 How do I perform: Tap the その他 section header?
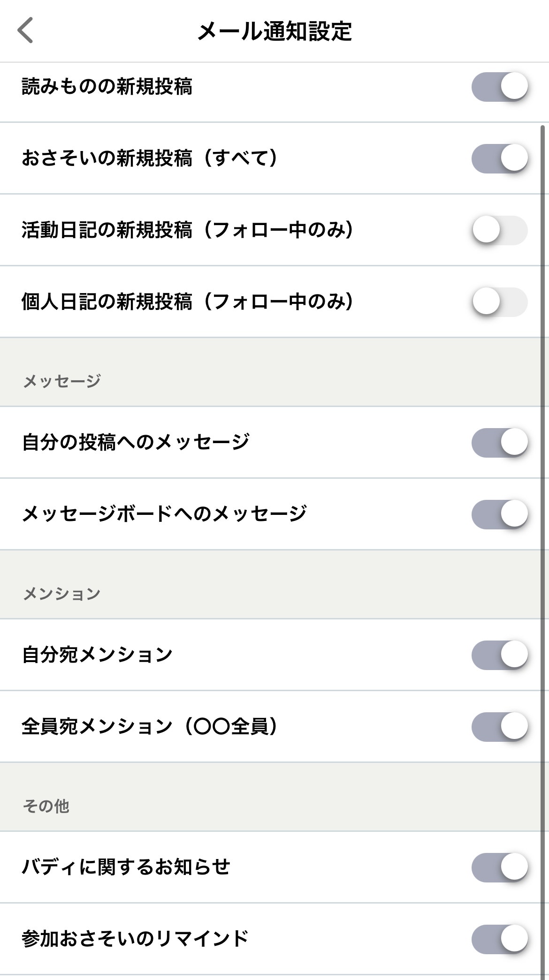point(46,806)
